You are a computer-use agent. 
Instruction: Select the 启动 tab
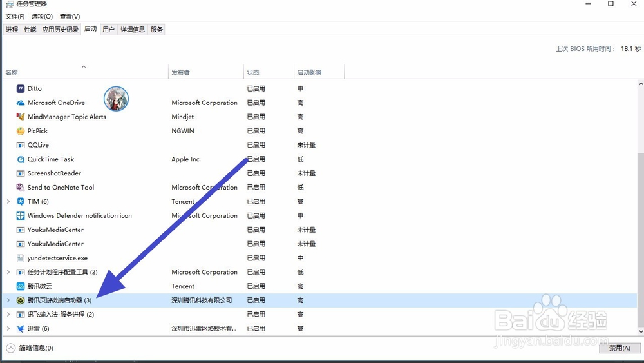tap(90, 29)
